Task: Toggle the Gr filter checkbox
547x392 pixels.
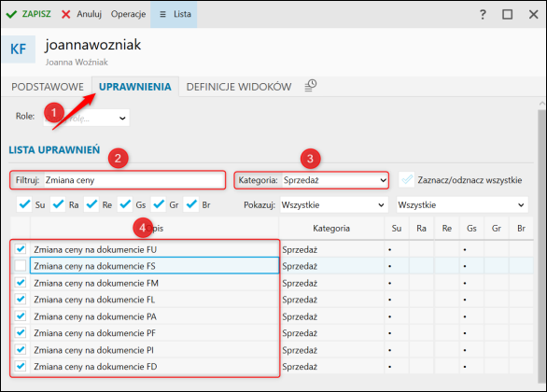Action: (x=159, y=204)
